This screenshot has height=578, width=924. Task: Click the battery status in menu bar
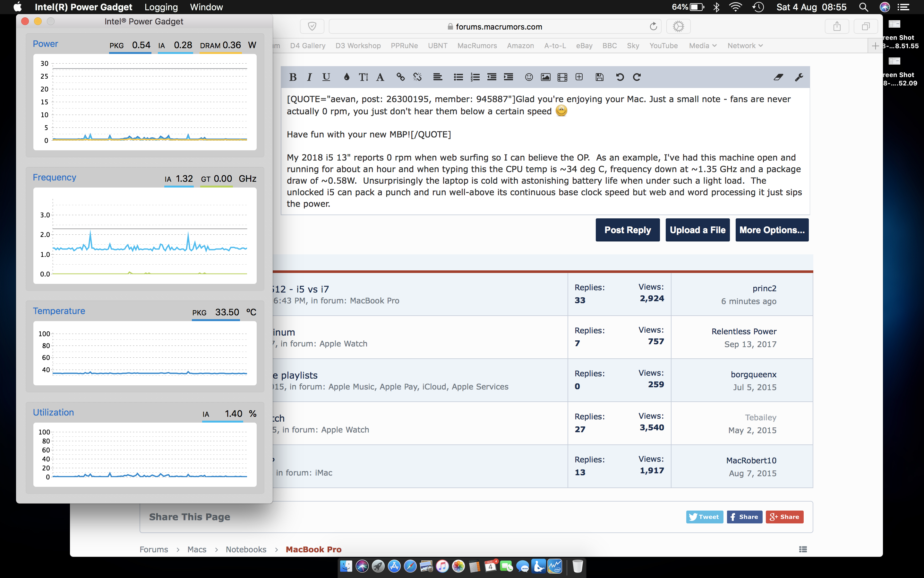pyautogui.click(x=688, y=7)
